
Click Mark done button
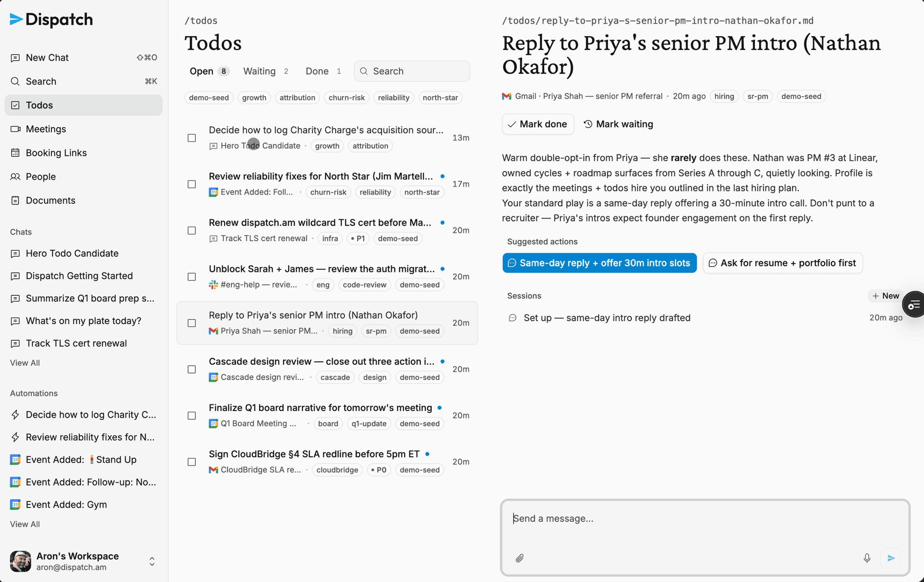538,124
